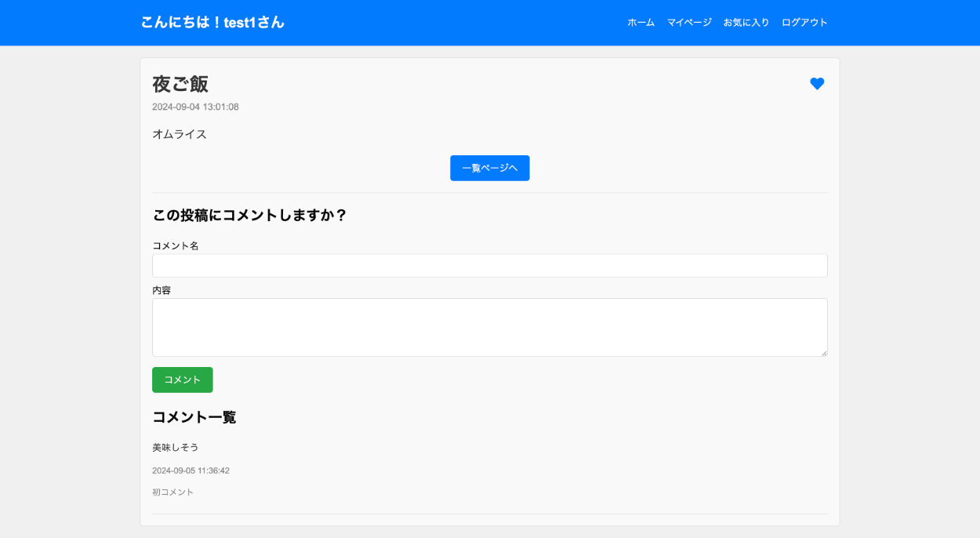Screen dimensions: 980x538
Task: Click the comment text 初コメント
Action: click(x=172, y=493)
